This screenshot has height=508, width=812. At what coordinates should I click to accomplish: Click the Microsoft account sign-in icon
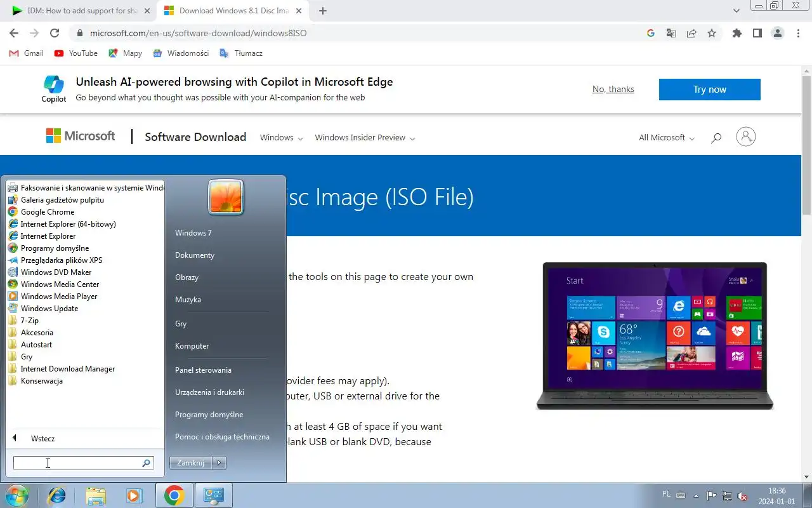(746, 137)
